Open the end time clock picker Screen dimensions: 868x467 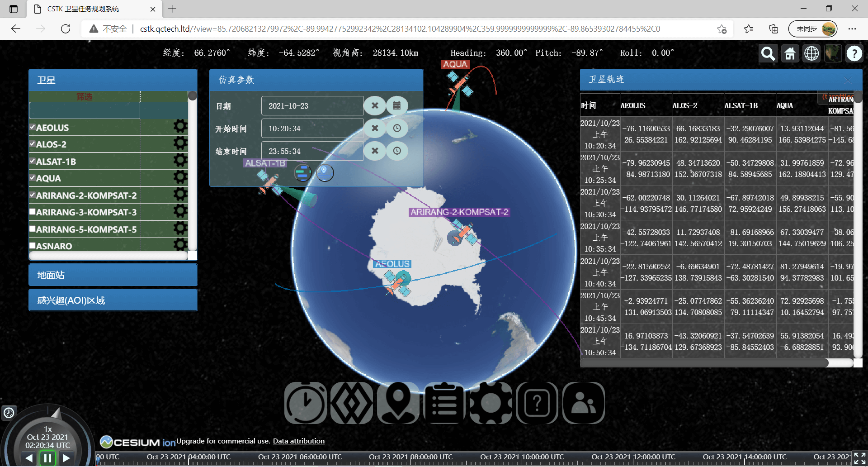(x=397, y=151)
